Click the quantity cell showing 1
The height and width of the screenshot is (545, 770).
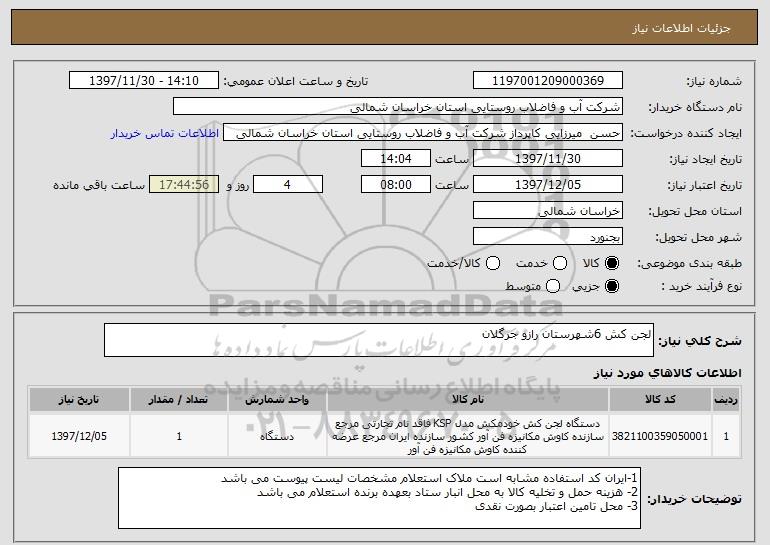(179, 436)
